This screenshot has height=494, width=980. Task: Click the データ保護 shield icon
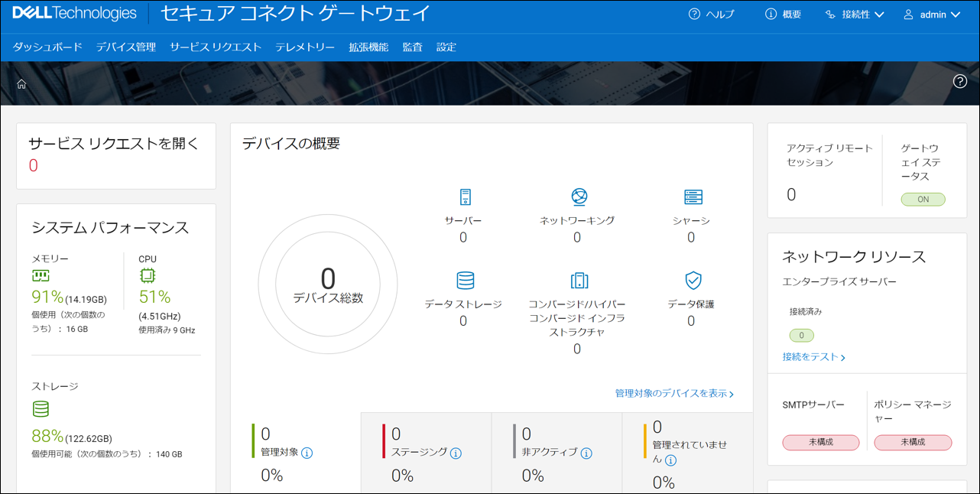coord(693,281)
